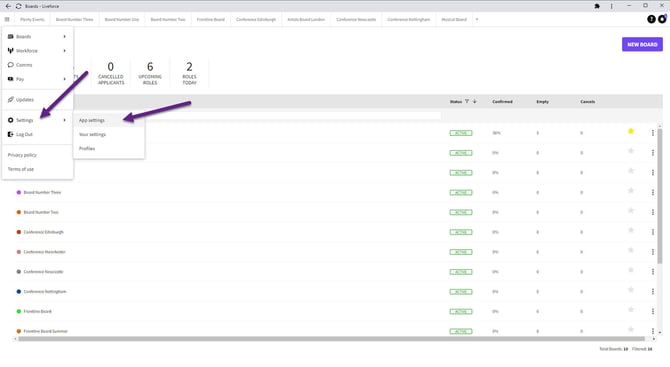Star the Board Number Two row

631,210
